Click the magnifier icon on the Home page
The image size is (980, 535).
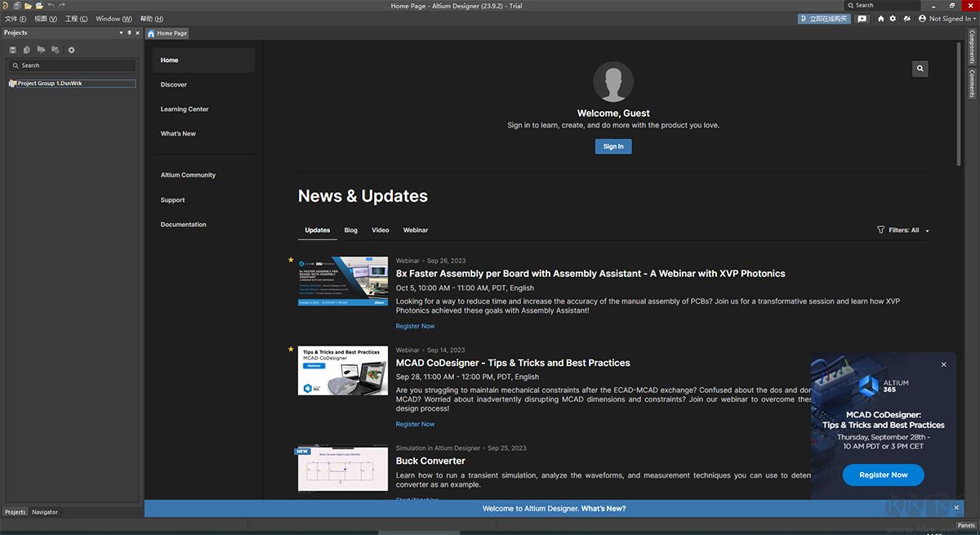click(x=920, y=69)
